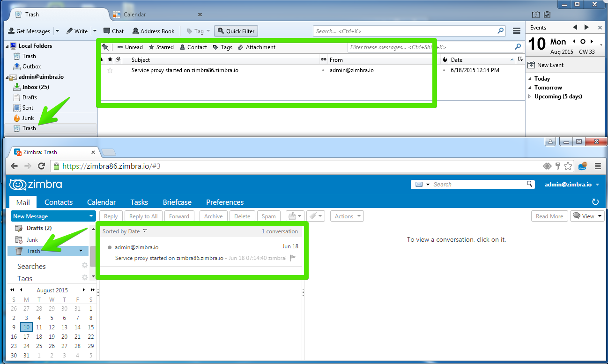Open the View dropdown in Zimbra
This screenshot has width=608, height=364.
point(587,216)
